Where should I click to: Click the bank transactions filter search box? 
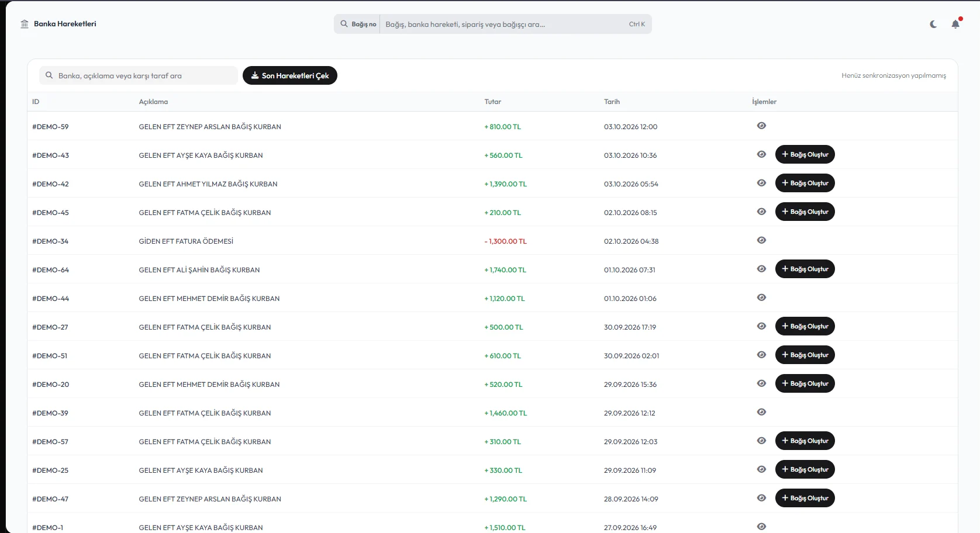coord(139,75)
